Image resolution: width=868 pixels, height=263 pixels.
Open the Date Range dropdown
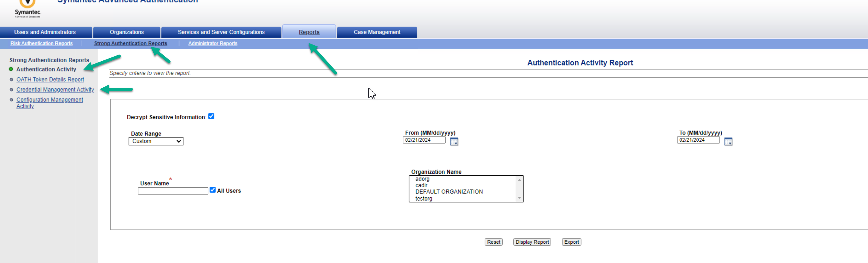(x=156, y=141)
